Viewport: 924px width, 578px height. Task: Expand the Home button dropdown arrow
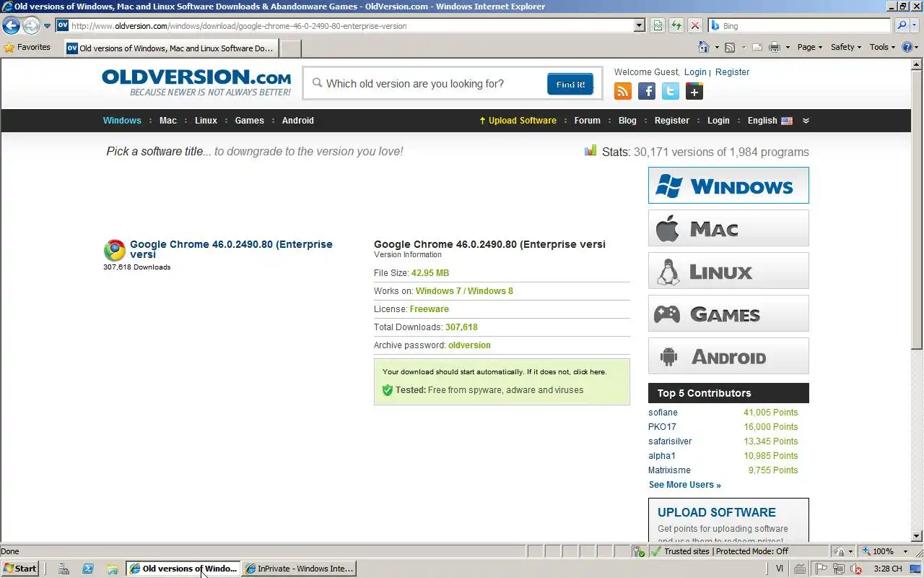pos(717,48)
